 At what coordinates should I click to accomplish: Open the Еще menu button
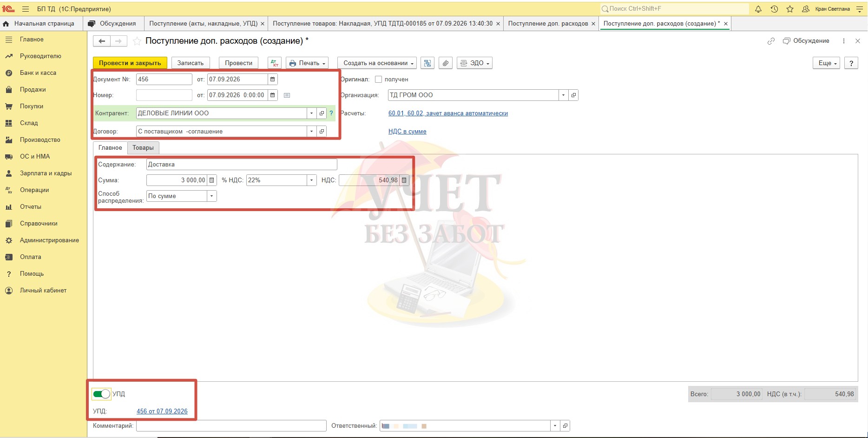tap(826, 63)
